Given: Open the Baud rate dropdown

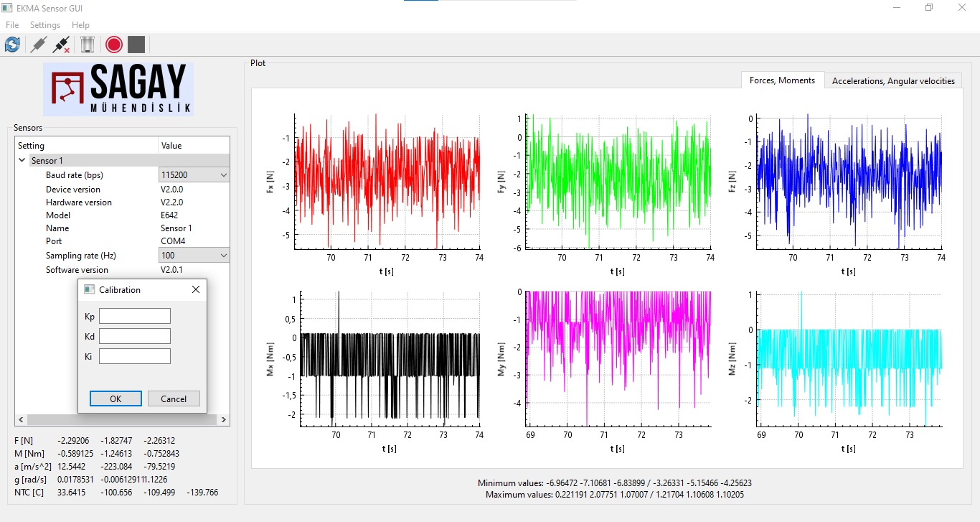Looking at the screenshot, I should (x=194, y=175).
